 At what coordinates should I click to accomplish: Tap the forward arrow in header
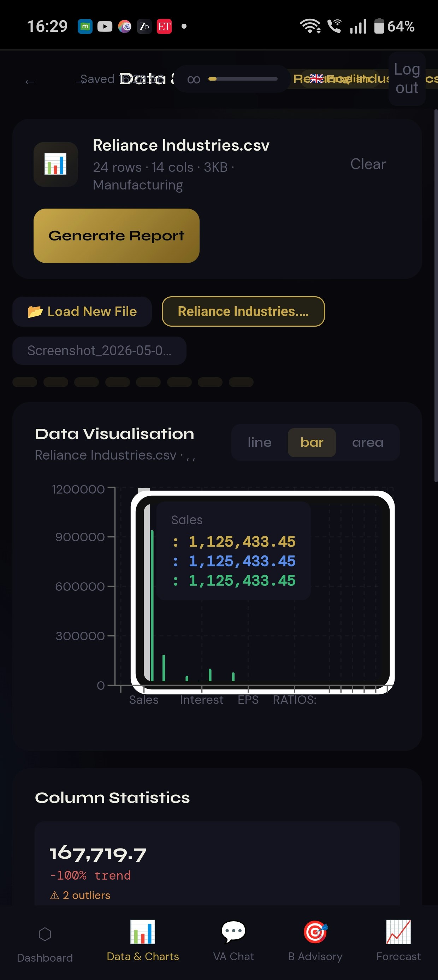click(81, 81)
